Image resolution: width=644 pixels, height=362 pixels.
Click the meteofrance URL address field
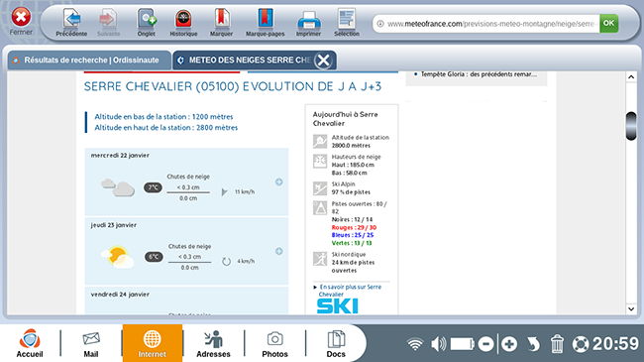click(486, 24)
